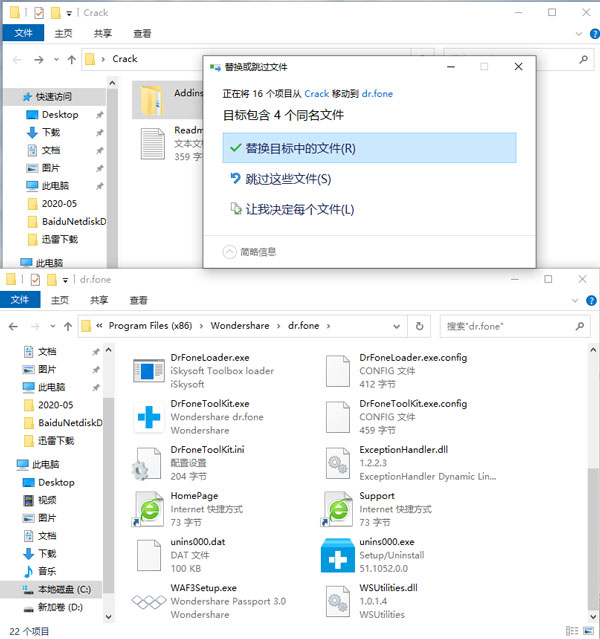Select DrFoneToolKit.exe blue cross icon

[149, 417]
